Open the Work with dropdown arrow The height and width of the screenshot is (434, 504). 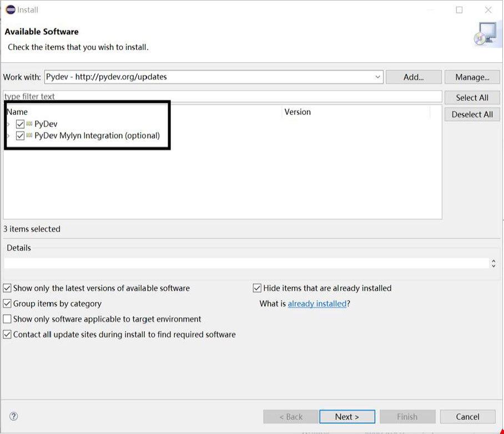tap(377, 77)
